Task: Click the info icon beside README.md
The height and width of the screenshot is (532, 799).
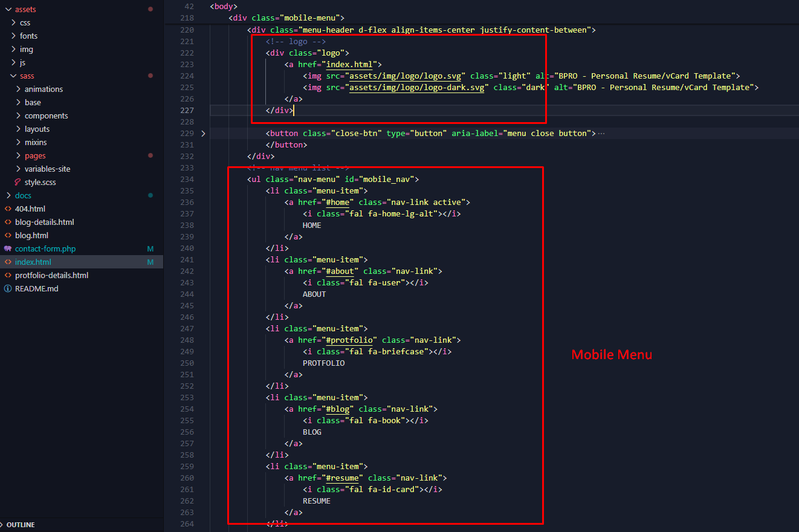Action: 8,288
